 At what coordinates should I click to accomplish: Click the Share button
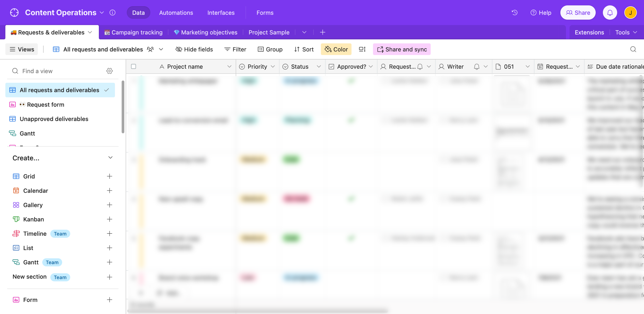click(x=578, y=13)
